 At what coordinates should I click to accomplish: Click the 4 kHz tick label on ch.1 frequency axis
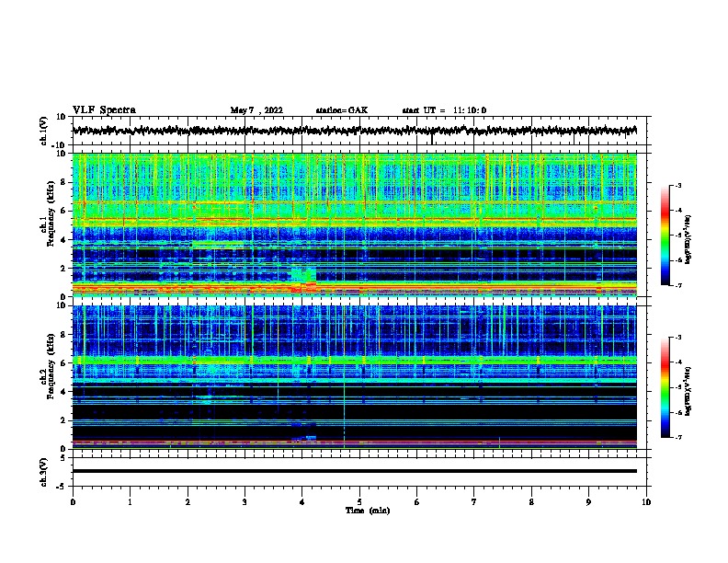tap(63, 240)
